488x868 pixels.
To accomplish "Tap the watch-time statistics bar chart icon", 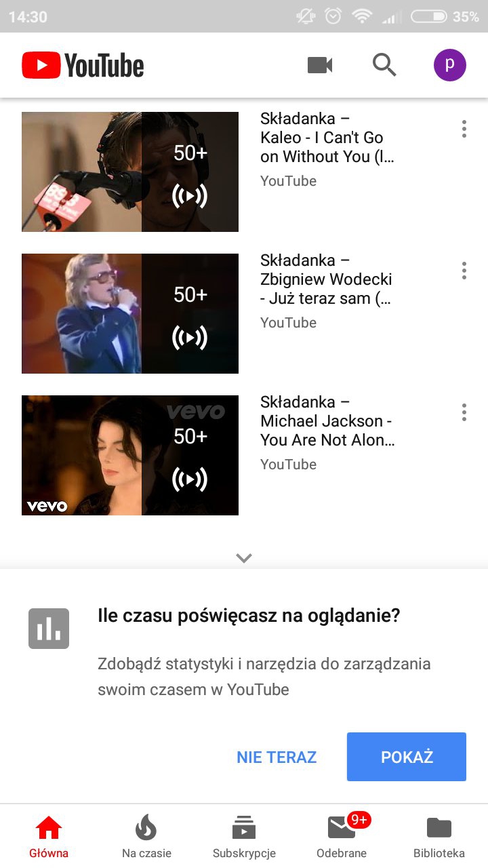I will 49,629.
